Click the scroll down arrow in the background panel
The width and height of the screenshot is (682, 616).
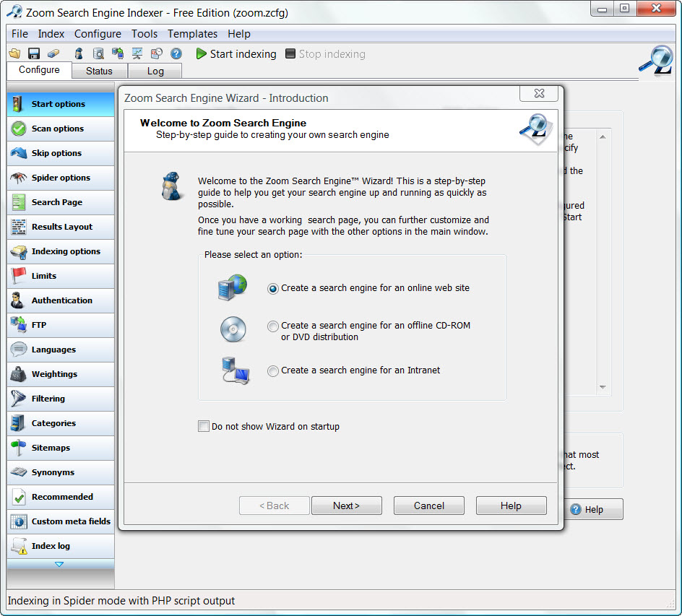coord(603,387)
